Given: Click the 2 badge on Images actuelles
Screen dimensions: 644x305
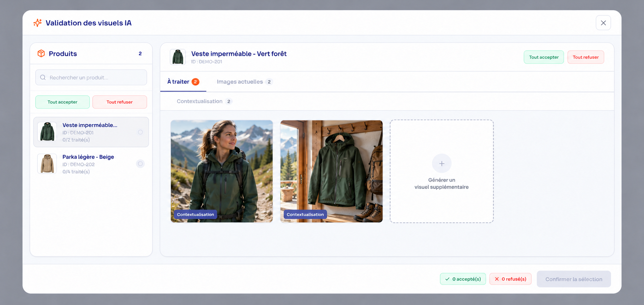Looking at the screenshot, I should point(269,82).
